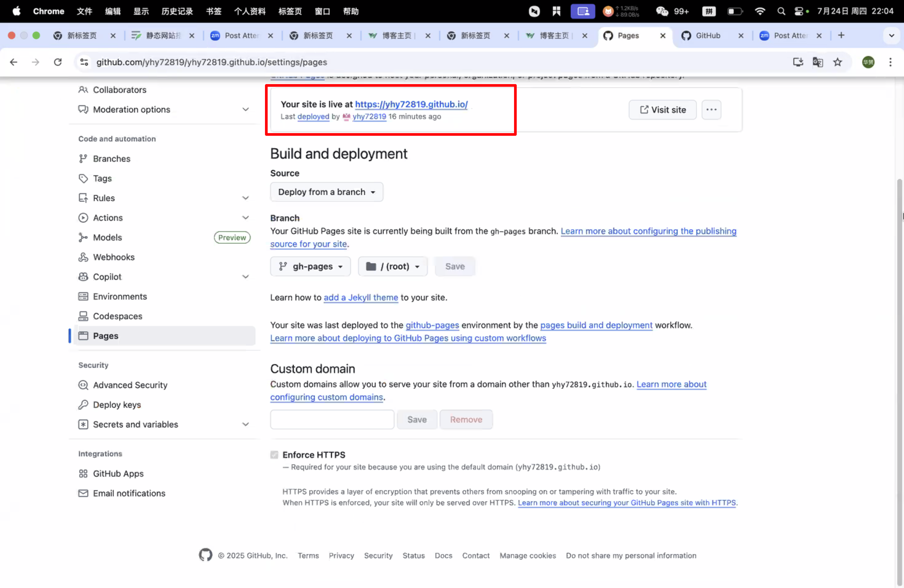Open the Chrome 历史记录 menu
This screenshot has height=588, width=904.
click(177, 11)
